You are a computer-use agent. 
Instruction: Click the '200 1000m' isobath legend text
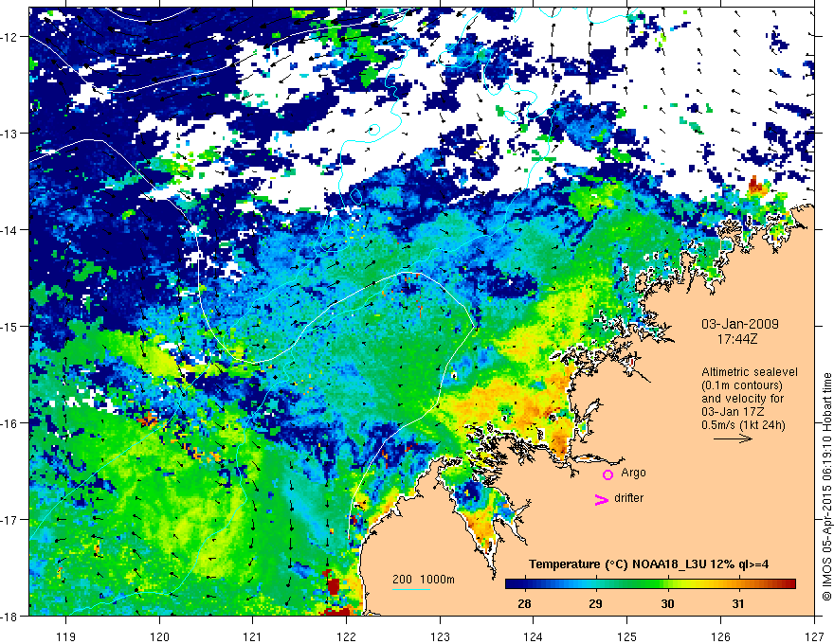click(424, 580)
